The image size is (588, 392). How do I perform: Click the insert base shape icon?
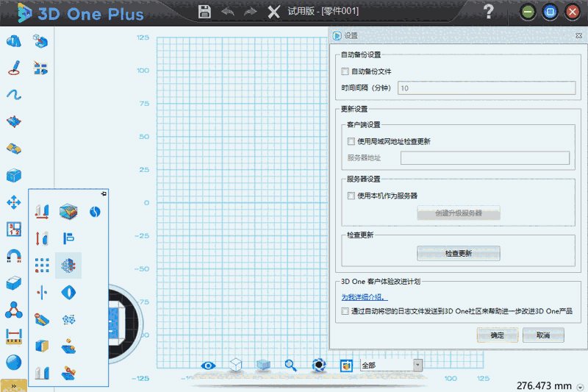click(40, 41)
